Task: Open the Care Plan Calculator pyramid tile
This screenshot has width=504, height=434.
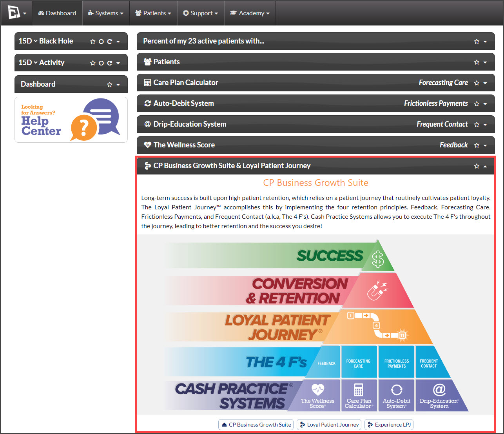Action: coord(359,395)
